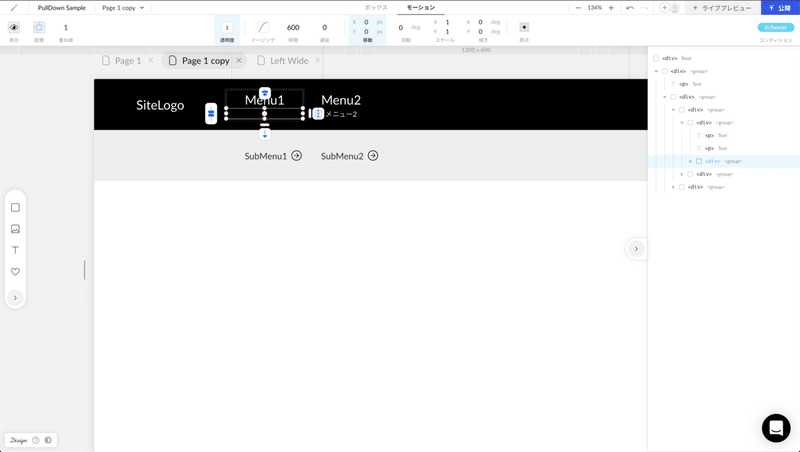Select the Menu2 heading on canvas

(x=341, y=100)
